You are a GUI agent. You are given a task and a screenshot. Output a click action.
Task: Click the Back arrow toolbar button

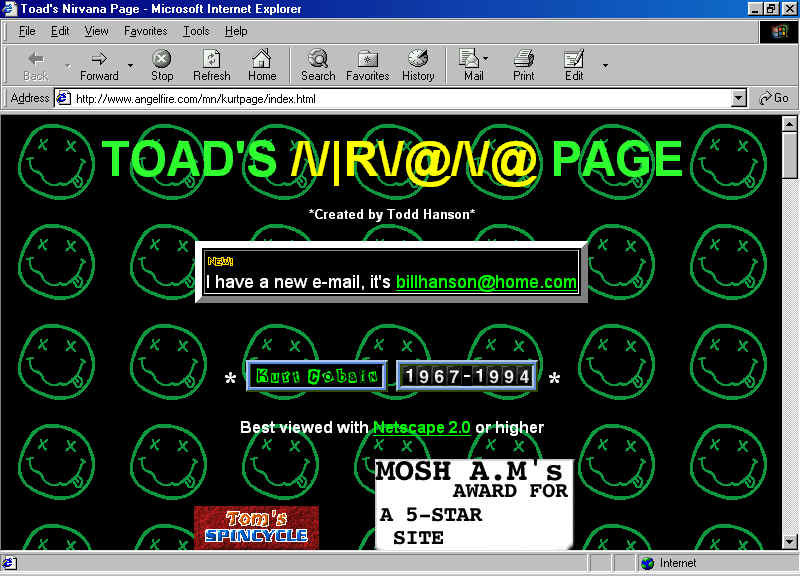click(x=35, y=65)
